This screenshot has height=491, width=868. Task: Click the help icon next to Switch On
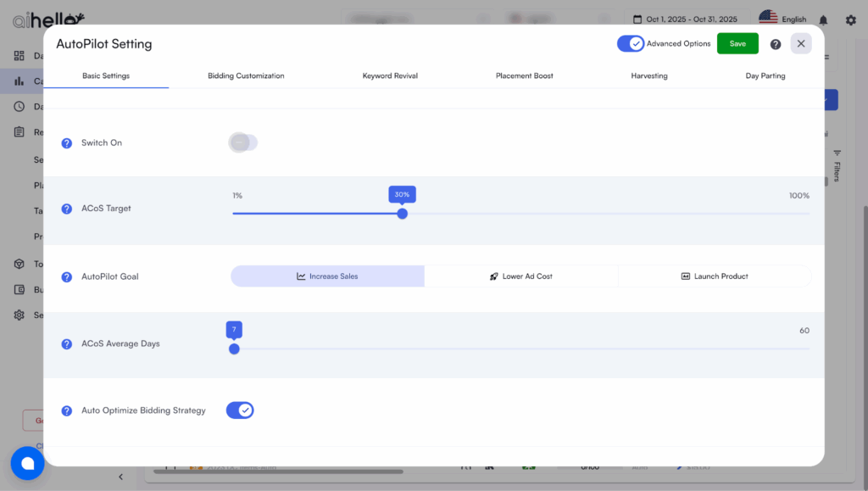pos(67,143)
